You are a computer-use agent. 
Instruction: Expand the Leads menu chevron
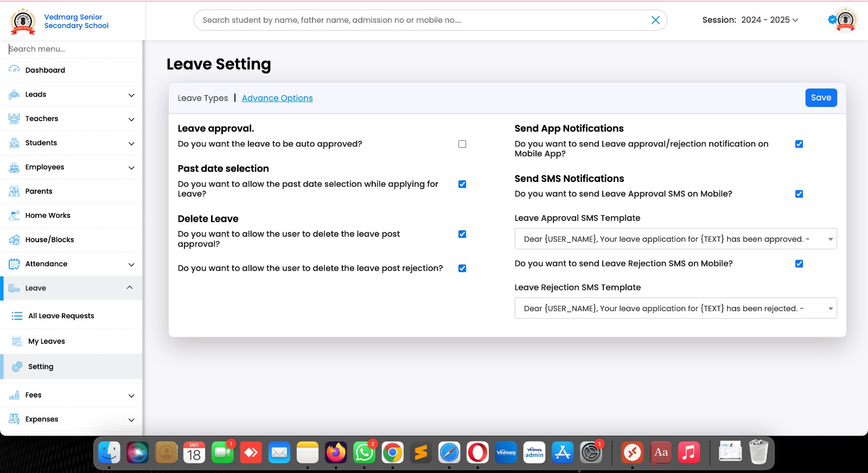[x=131, y=95]
